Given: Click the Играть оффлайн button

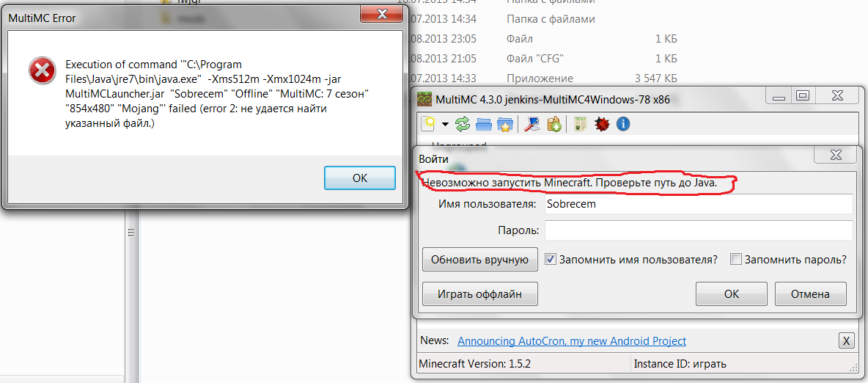Looking at the screenshot, I should tap(480, 293).
